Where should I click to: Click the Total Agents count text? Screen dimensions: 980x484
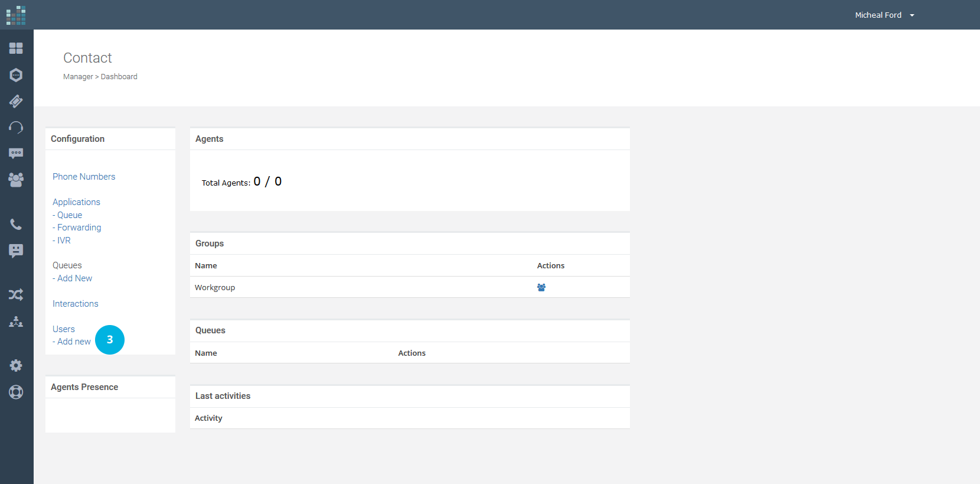pyautogui.click(x=241, y=182)
